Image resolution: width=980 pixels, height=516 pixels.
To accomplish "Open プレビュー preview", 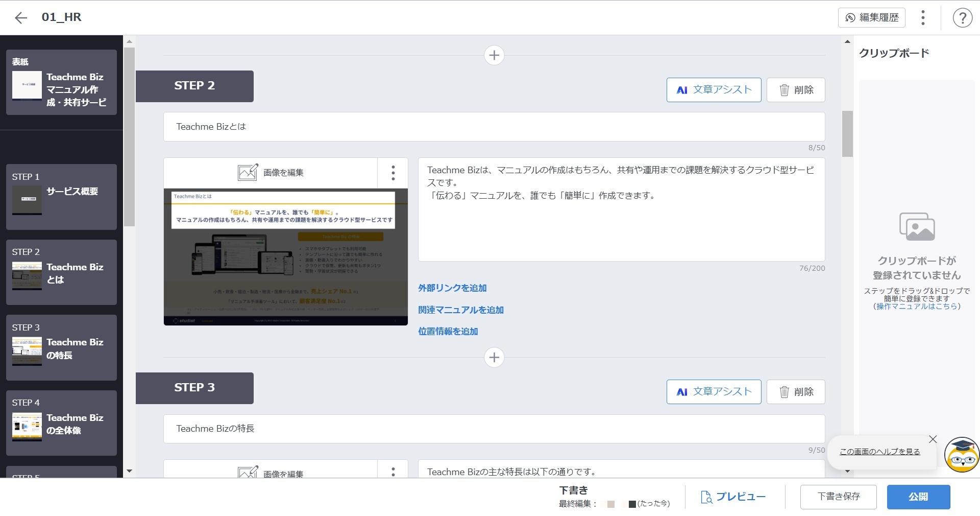I will point(733,497).
